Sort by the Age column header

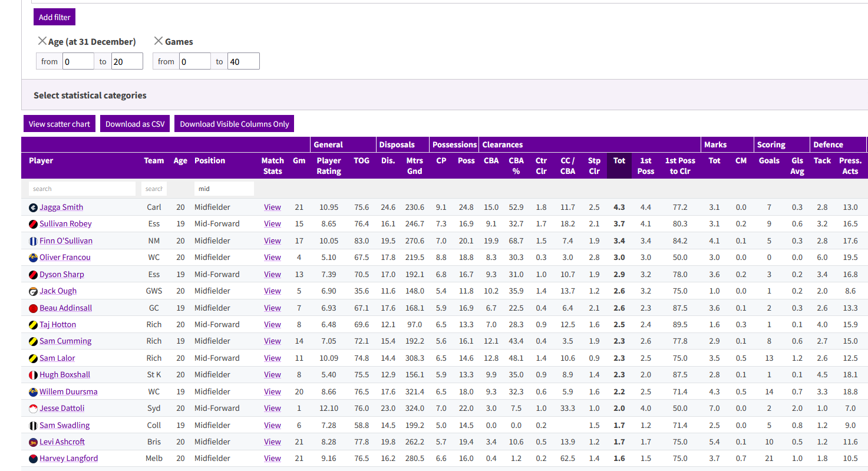pyautogui.click(x=180, y=160)
